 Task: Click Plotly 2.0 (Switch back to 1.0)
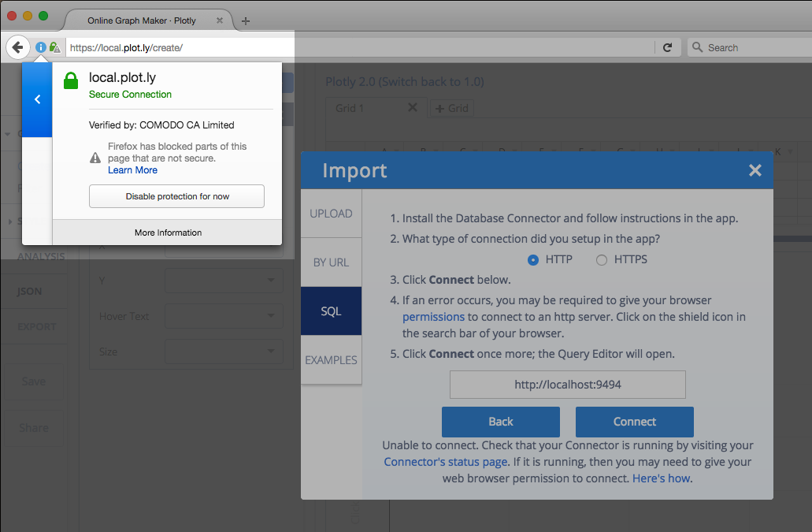click(x=405, y=82)
